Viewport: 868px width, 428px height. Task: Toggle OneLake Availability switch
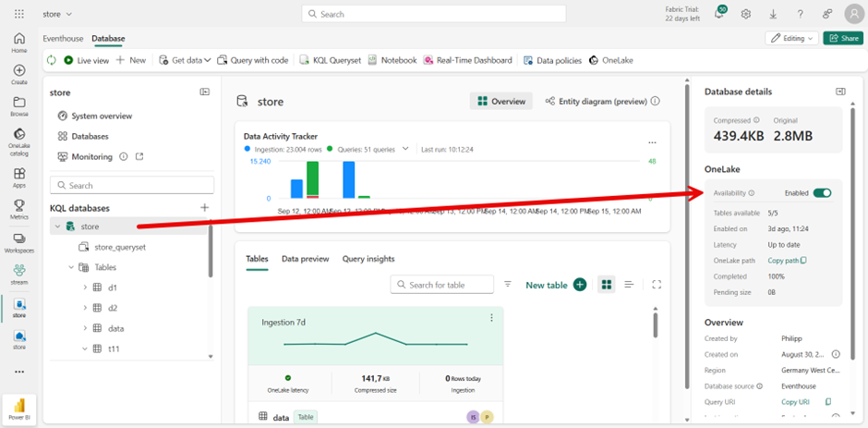point(822,193)
